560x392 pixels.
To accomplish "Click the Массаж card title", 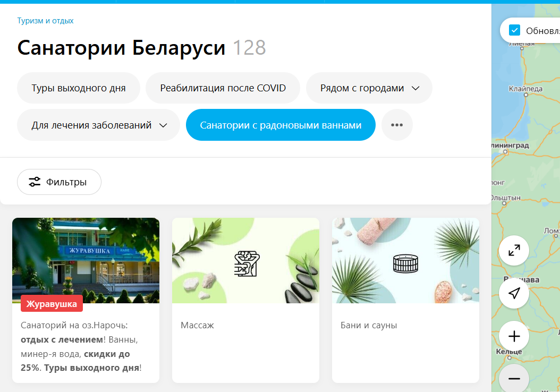I will (x=197, y=325).
